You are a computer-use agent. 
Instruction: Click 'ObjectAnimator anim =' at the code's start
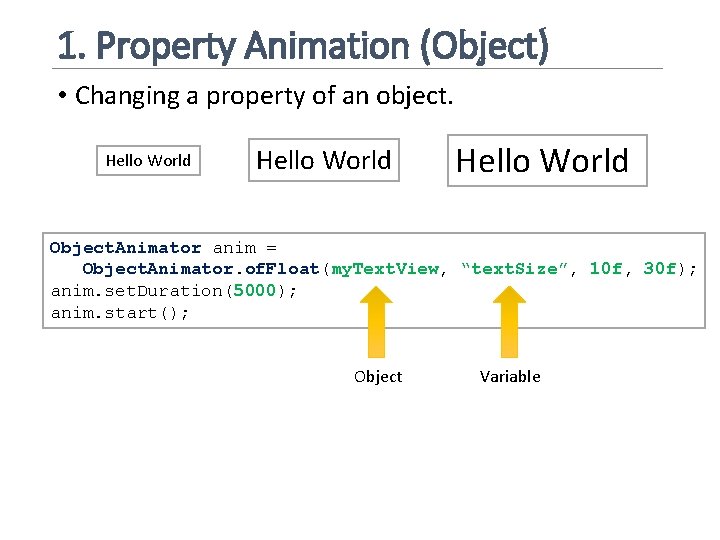point(163,248)
